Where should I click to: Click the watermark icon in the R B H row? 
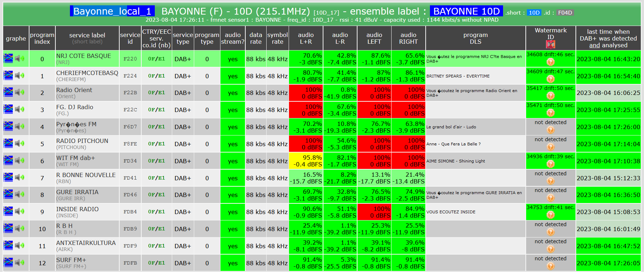click(550, 232)
